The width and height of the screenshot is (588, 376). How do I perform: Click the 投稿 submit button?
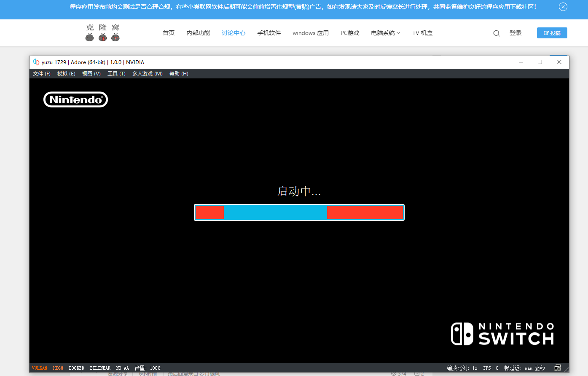coord(552,33)
